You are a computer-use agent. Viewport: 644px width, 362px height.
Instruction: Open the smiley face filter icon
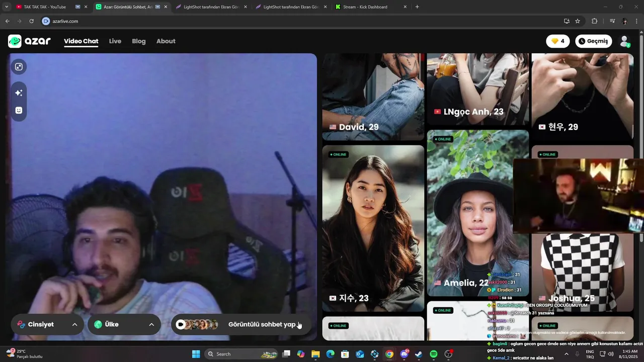pos(19,110)
